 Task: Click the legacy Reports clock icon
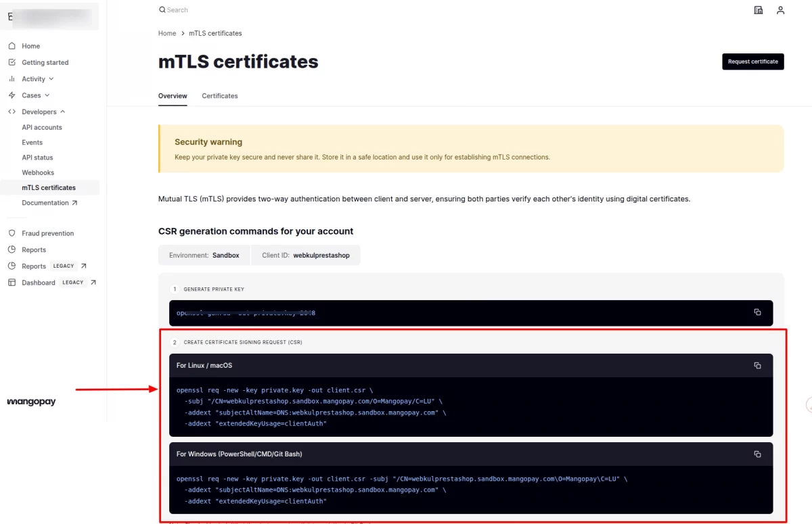pyautogui.click(x=12, y=266)
